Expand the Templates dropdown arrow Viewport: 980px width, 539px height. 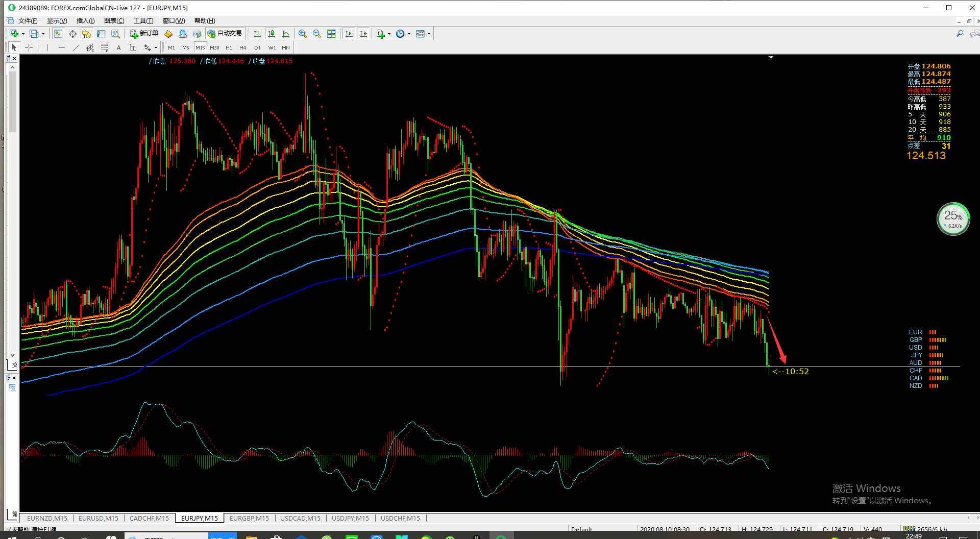pos(429,34)
